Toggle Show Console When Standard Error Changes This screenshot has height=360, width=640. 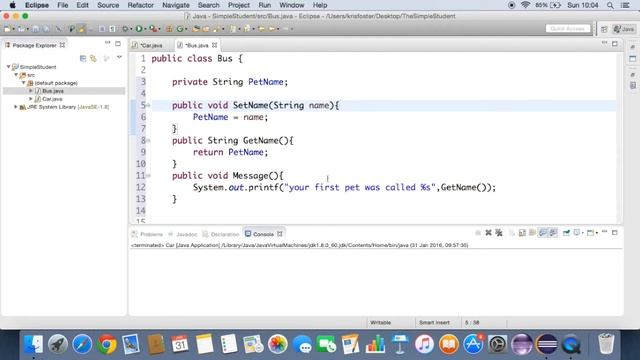(x=553, y=233)
